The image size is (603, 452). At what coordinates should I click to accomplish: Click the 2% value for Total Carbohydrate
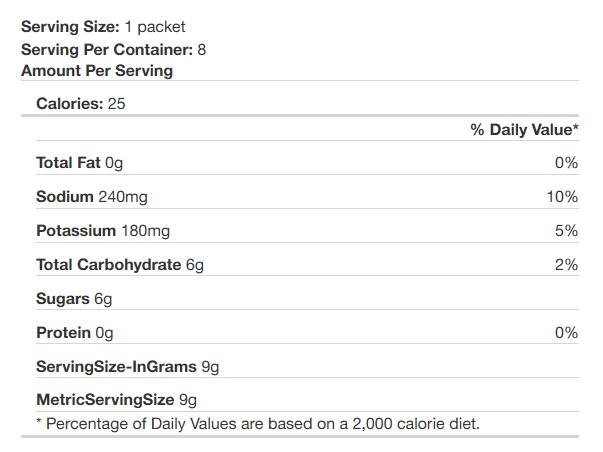coord(566,265)
